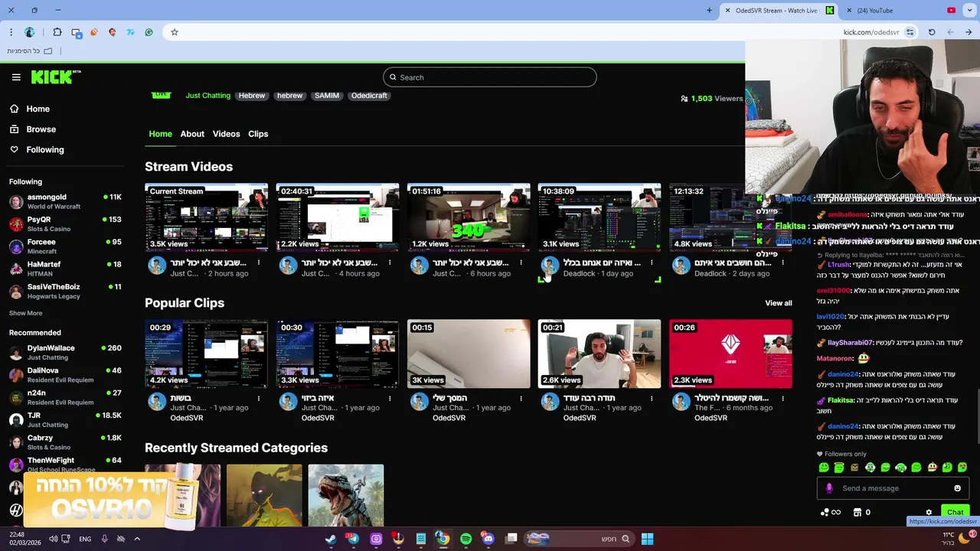This screenshot has width=980, height=551.
Task: Open the 02:40:31 stream video thumbnail
Action: 338,217
